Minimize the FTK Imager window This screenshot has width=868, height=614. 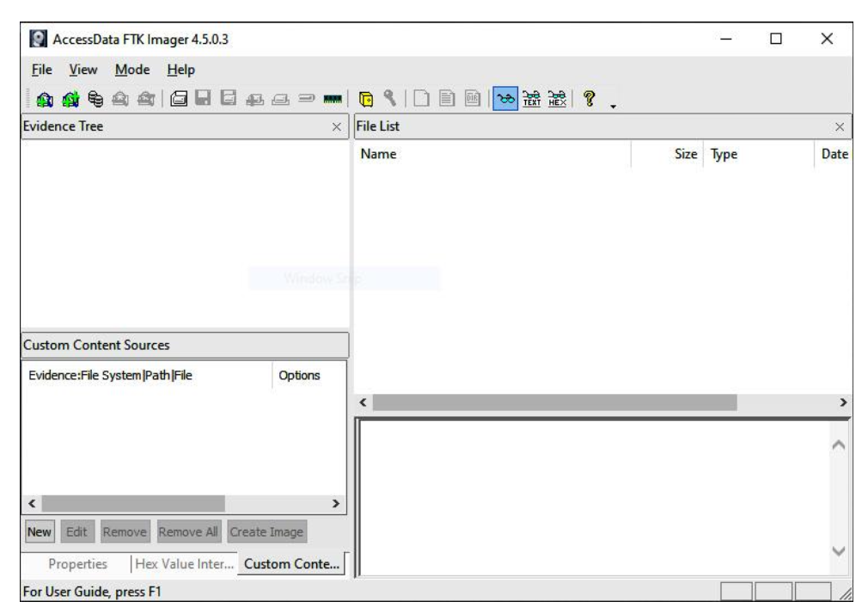(725, 39)
